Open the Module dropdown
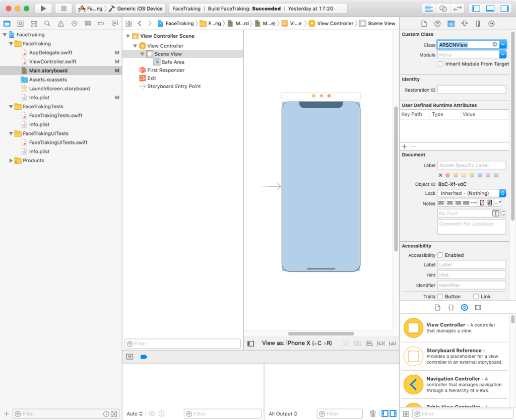This screenshot has width=516, height=420. (x=503, y=54)
